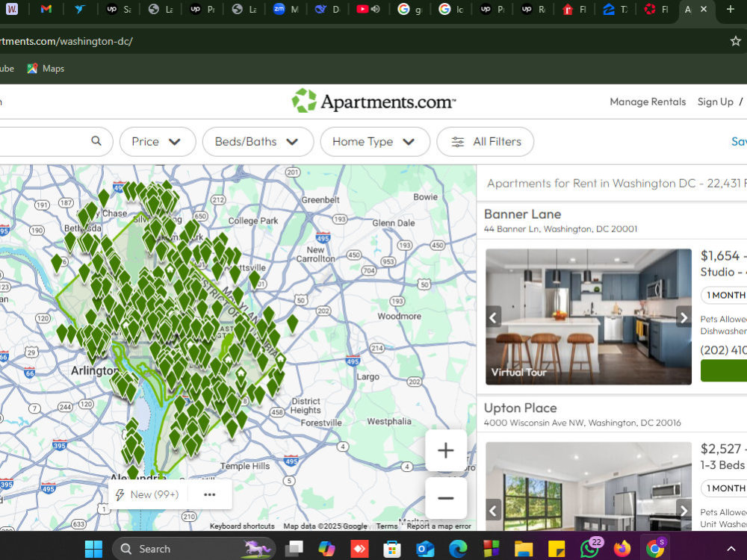The height and width of the screenshot is (560, 747).
Task: Click the Windows taskbar Search box
Action: pos(194,549)
